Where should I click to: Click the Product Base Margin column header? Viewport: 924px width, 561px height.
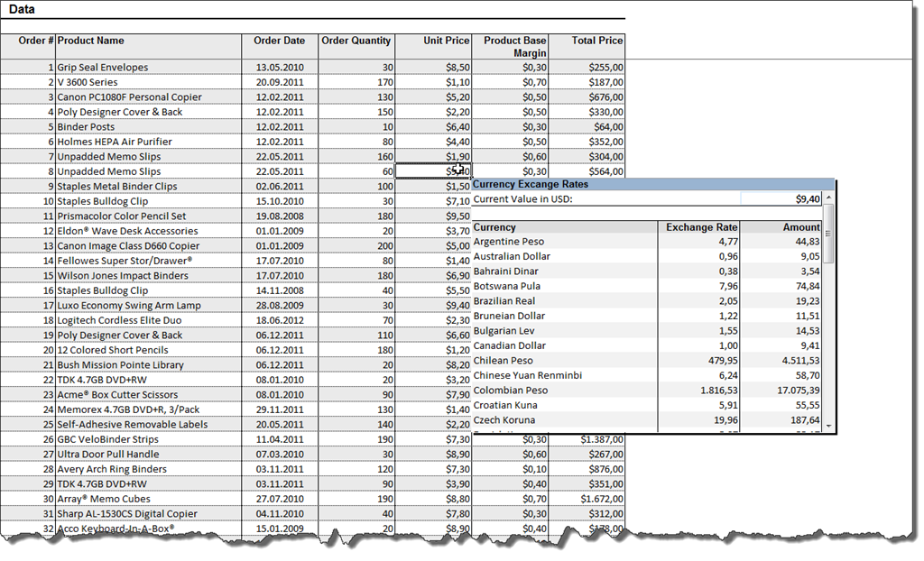tap(511, 47)
